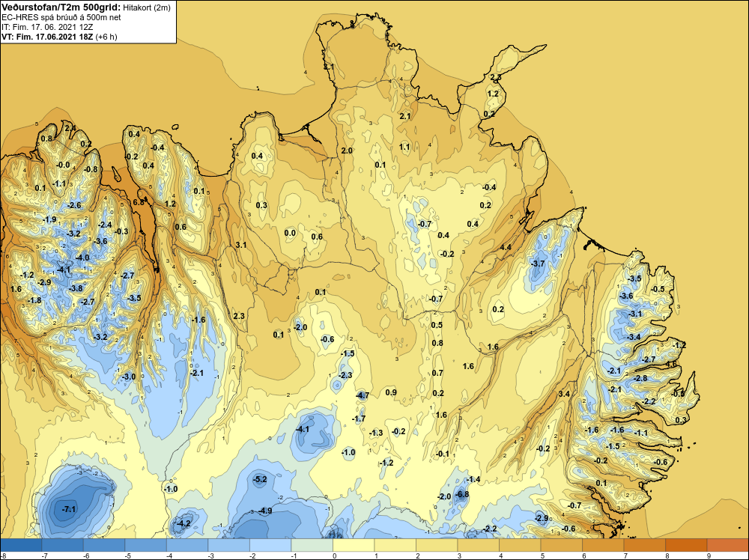The width and height of the screenshot is (749, 560).
Task: Select the legend swatch between 8 and 9
Action: coord(686,545)
